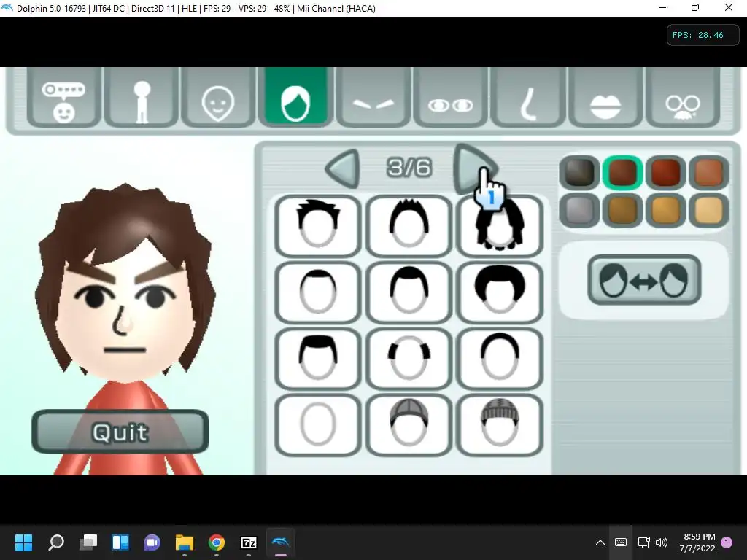This screenshot has height=560, width=747.
Task: Open the clock showing 8:59 PM
Action: [697, 542]
